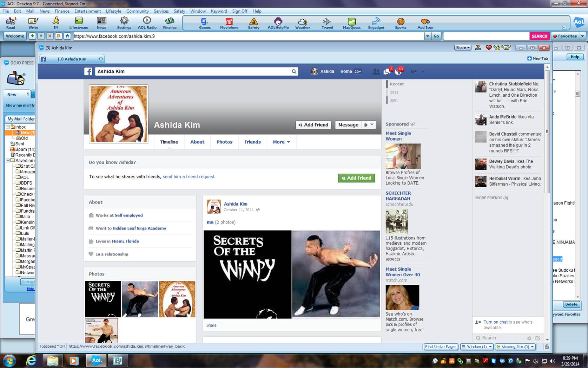This screenshot has height=368, width=588.
Task: Open the Facebook account menu arrow
Action: [423, 71]
